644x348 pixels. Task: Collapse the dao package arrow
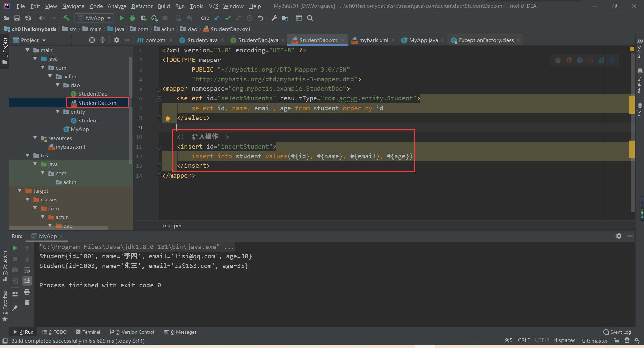coord(58,85)
